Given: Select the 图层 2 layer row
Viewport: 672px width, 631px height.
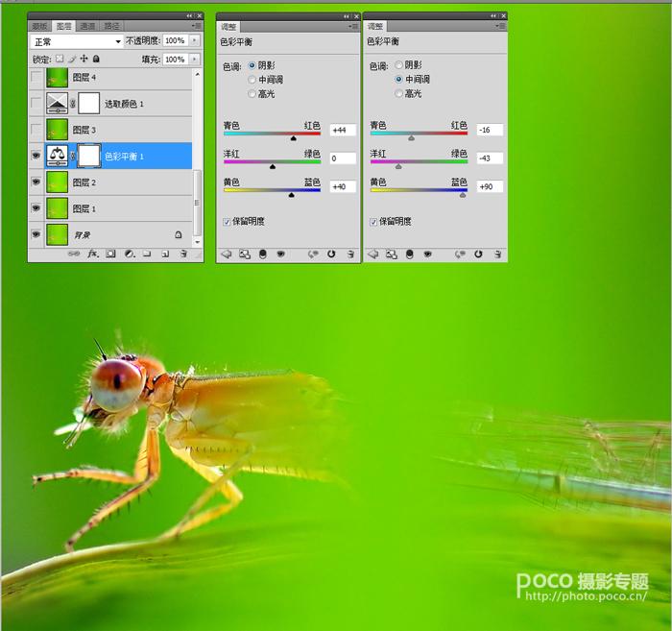Looking at the screenshot, I should point(110,182).
